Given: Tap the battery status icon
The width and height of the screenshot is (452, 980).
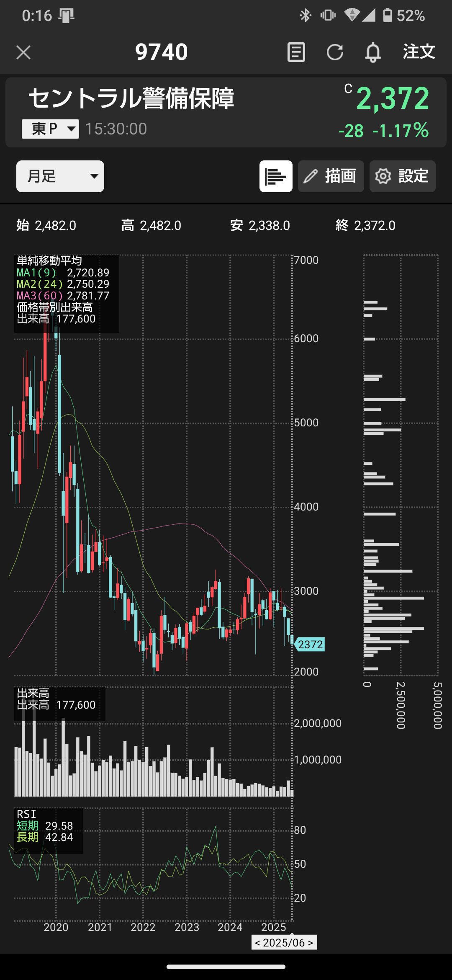Looking at the screenshot, I should pyautogui.click(x=388, y=15).
